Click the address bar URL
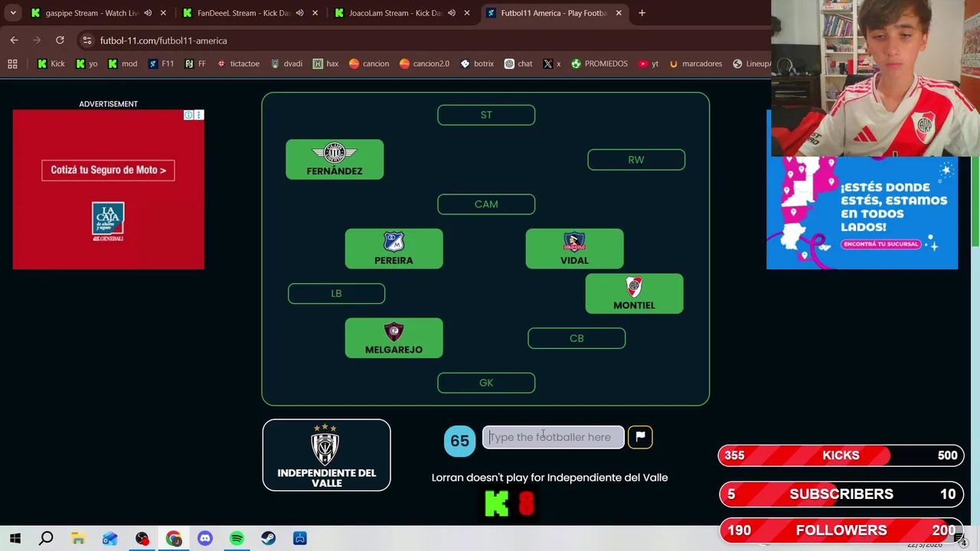Screen dimensions: 980x551 tap(163, 41)
